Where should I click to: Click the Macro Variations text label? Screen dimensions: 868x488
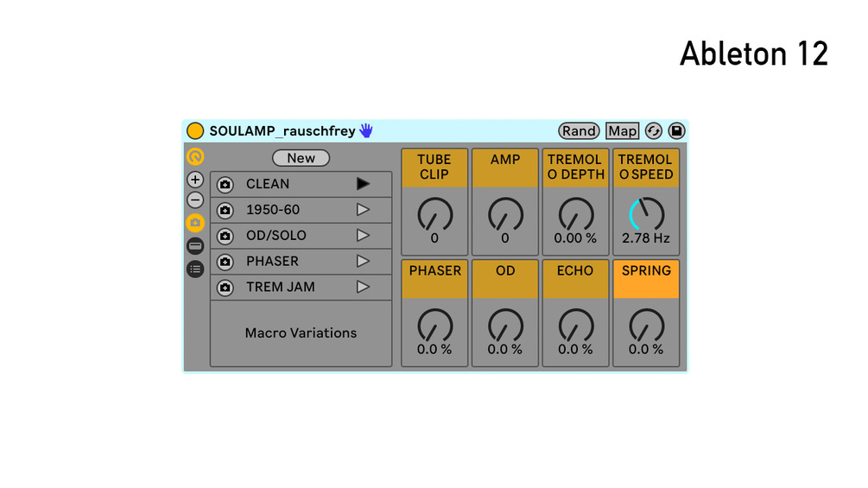(301, 333)
